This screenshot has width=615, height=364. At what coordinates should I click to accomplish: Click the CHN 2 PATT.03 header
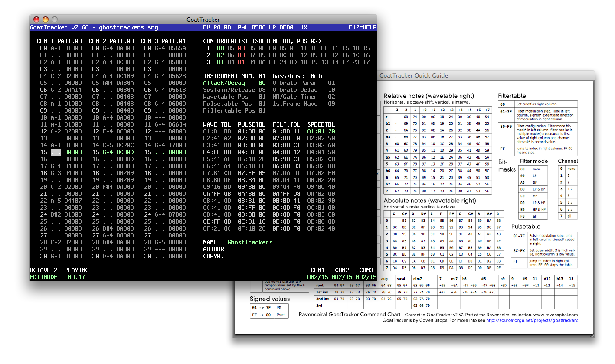pos(111,41)
